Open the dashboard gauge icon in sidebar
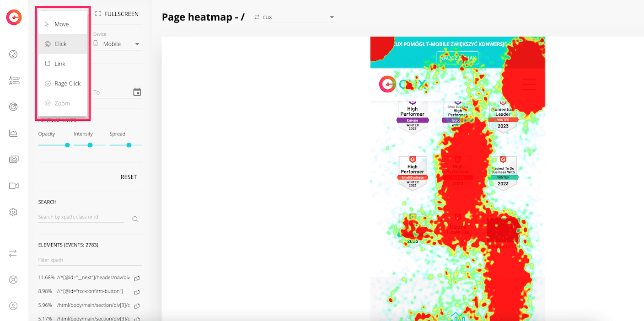Viewport: 644px width, 321px height. tap(13, 54)
